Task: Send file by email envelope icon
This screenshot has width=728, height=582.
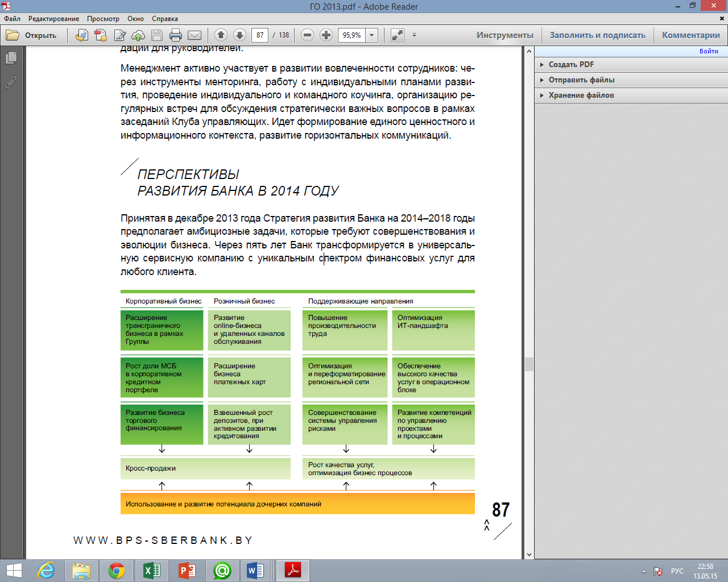Action: pyautogui.click(x=195, y=35)
